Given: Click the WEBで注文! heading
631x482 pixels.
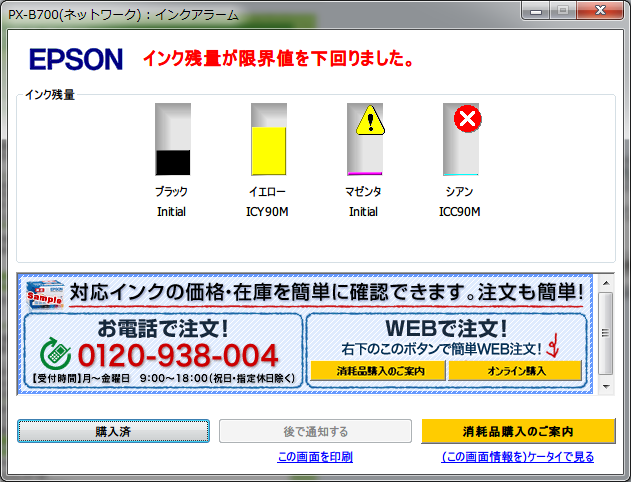Looking at the screenshot, I should coord(446,328).
